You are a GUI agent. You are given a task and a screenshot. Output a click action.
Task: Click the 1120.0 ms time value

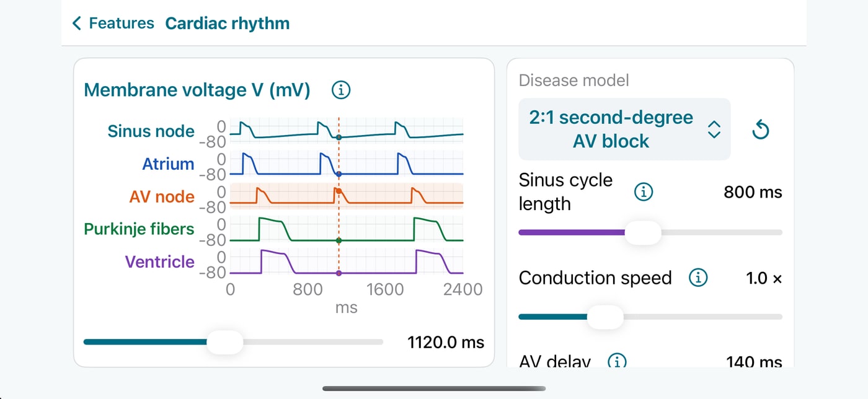point(446,343)
